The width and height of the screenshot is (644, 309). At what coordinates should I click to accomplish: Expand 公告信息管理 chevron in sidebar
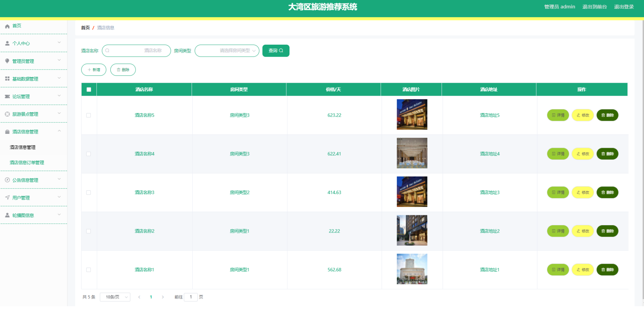point(59,179)
